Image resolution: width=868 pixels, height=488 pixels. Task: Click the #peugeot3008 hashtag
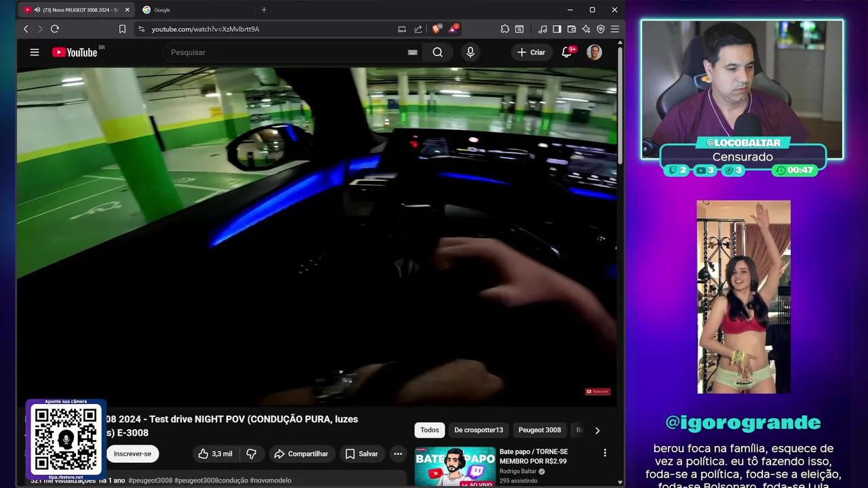[x=150, y=481]
